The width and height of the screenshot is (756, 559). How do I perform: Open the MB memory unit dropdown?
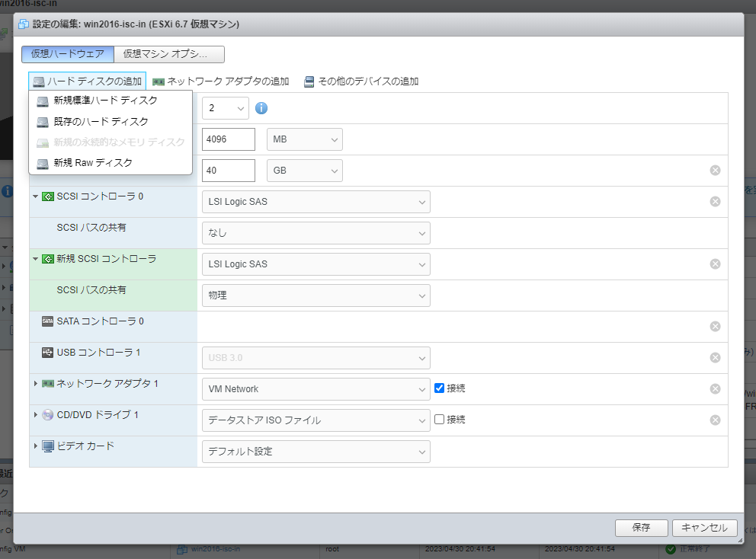pyautogui.click(x=304, y=139)
